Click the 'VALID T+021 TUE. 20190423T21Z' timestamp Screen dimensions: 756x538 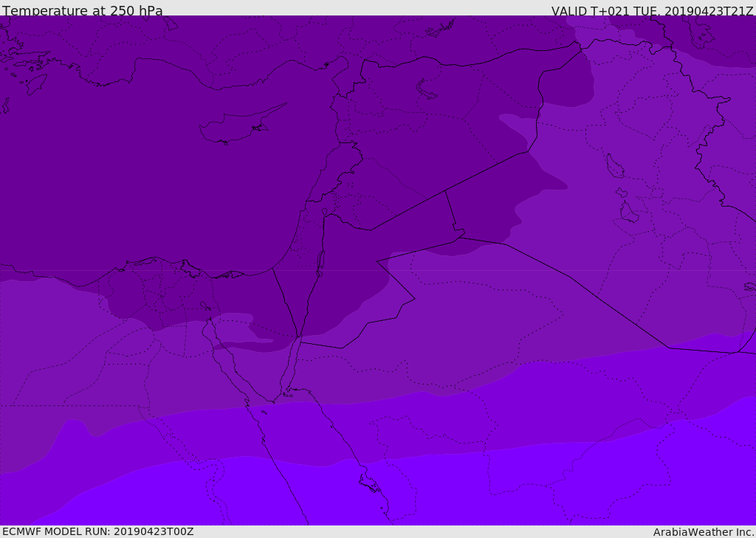[653, 11]
